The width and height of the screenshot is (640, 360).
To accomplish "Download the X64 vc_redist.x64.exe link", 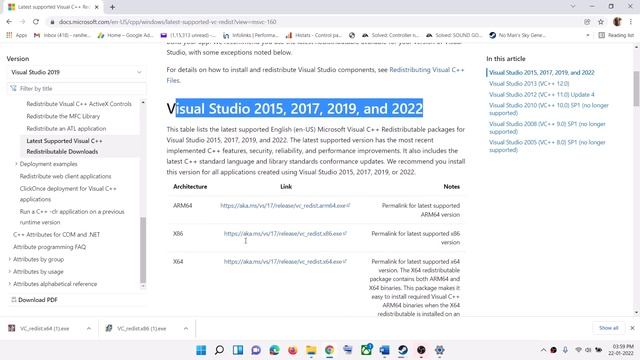I will [285, 262].
